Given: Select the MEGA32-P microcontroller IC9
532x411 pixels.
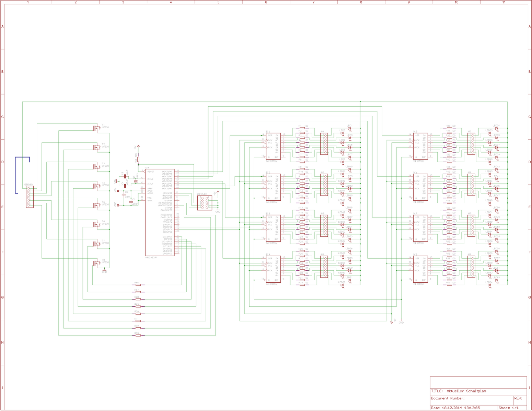Looking at the screenshot, I should [160, 212].
